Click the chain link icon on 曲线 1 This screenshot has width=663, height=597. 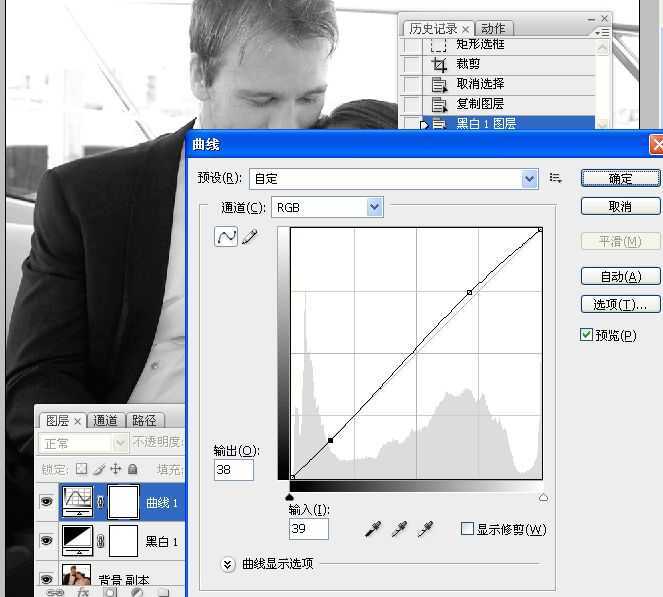pyautogui.click(x=100, y=502)
